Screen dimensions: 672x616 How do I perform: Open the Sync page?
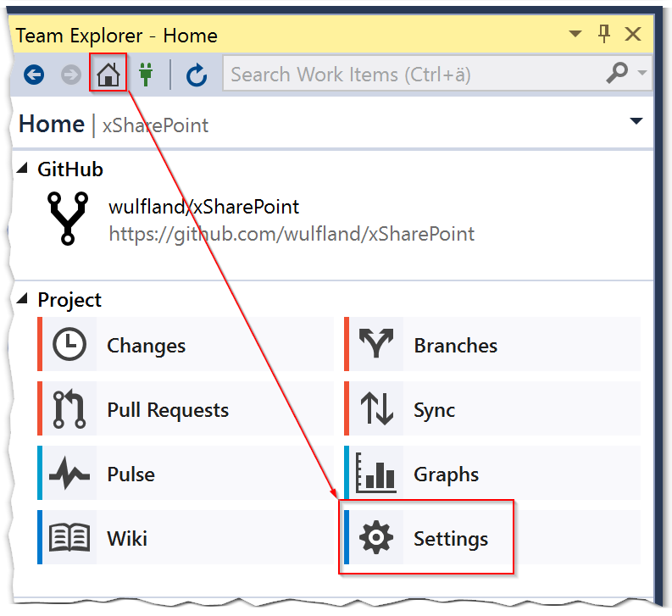(434, 410)
